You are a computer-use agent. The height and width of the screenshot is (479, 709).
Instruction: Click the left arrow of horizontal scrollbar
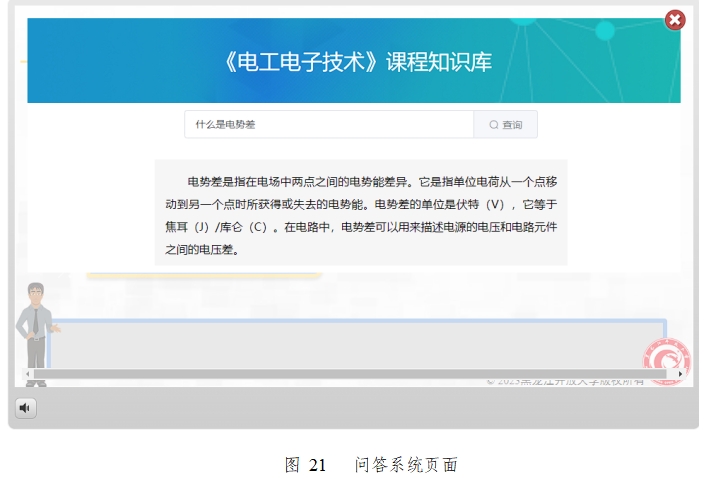pos(29,374)
